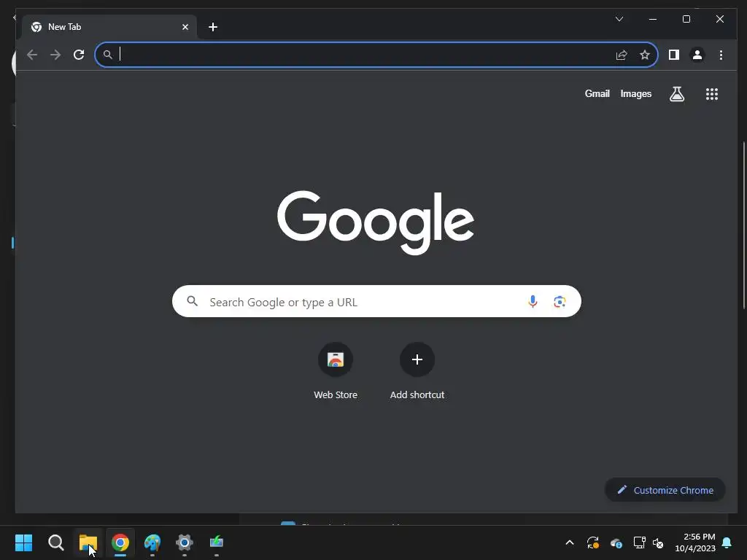The image size is (747, 560).
Task: Click the sync status tray icon
Action: tap(592, 542)
